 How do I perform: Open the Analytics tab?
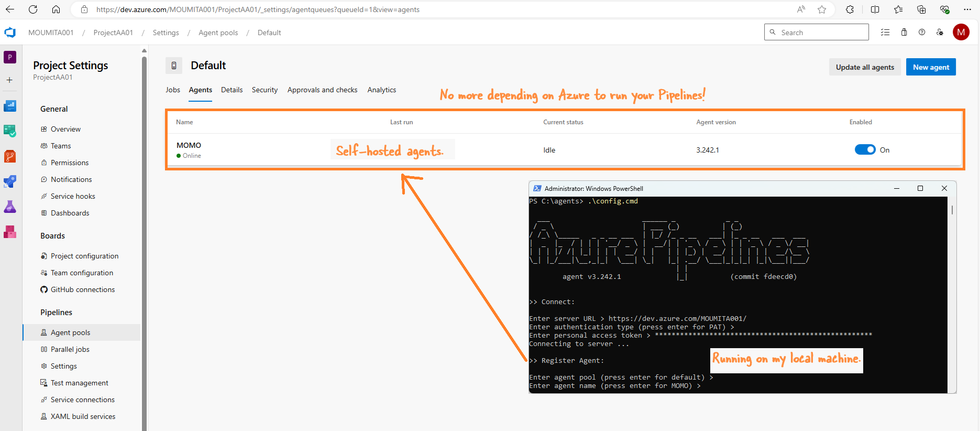(382, 90)
